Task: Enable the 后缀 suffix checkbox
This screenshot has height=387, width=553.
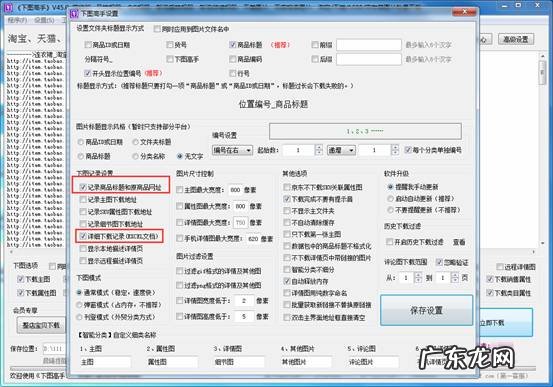Action: (315, 59)
